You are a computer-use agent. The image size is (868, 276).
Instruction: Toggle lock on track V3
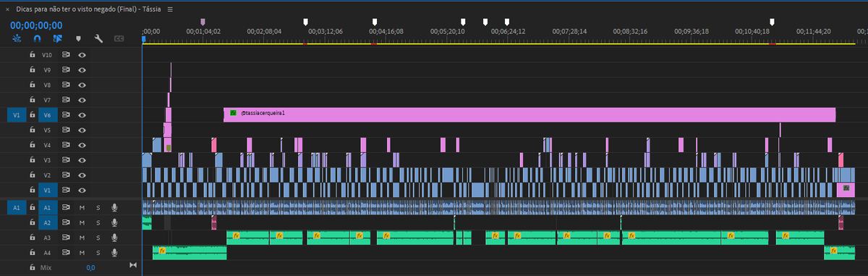pos(32,160)
